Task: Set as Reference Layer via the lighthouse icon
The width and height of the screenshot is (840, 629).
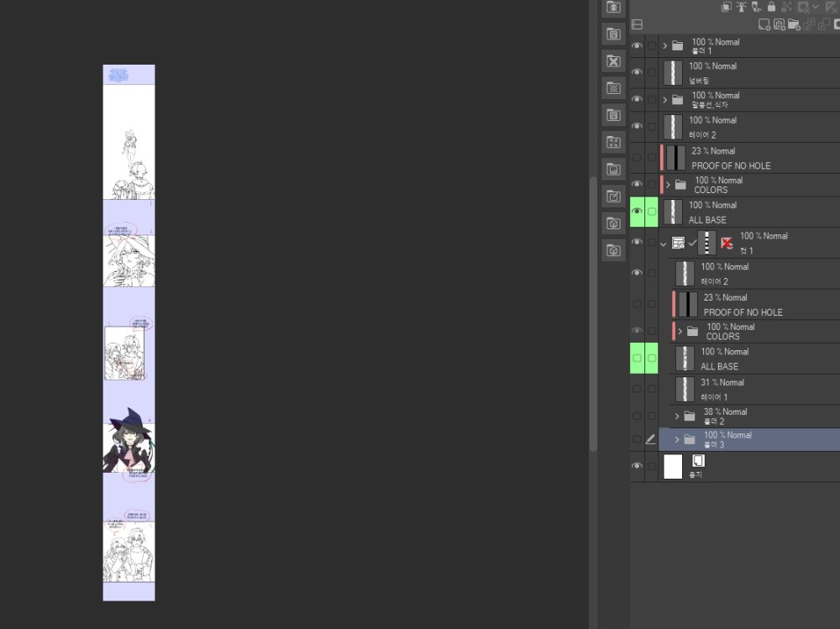Action: pyautogui.click(x=741, y=7)
